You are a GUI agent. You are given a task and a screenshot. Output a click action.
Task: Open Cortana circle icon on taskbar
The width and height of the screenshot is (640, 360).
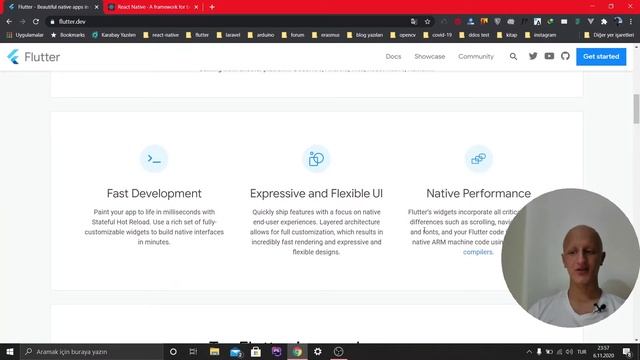pyautogui.click(x=173, y=351)
